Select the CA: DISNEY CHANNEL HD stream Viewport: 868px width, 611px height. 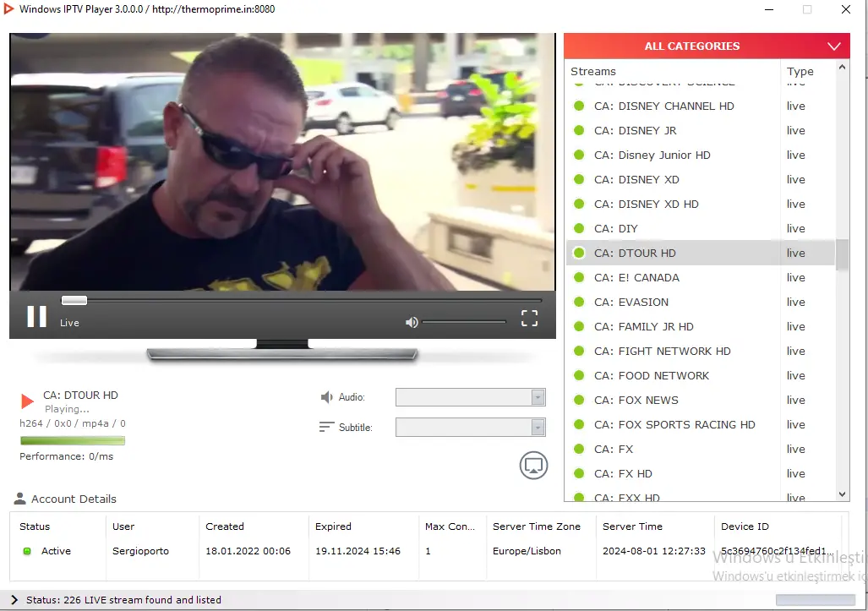[701, 106]
